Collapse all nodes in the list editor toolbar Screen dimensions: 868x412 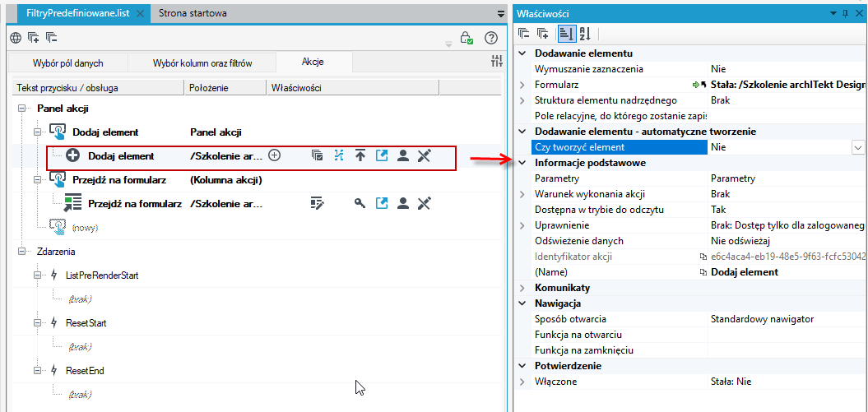pyautogui.click(x=52, y=38)
